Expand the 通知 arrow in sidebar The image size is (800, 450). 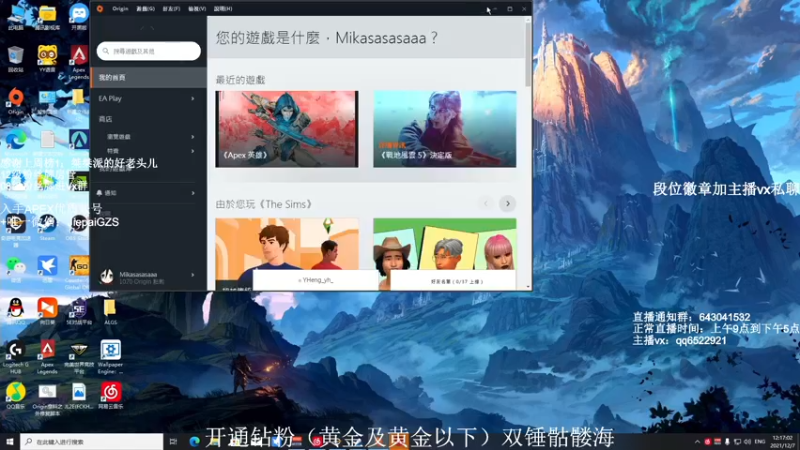[x=193, y=193]
